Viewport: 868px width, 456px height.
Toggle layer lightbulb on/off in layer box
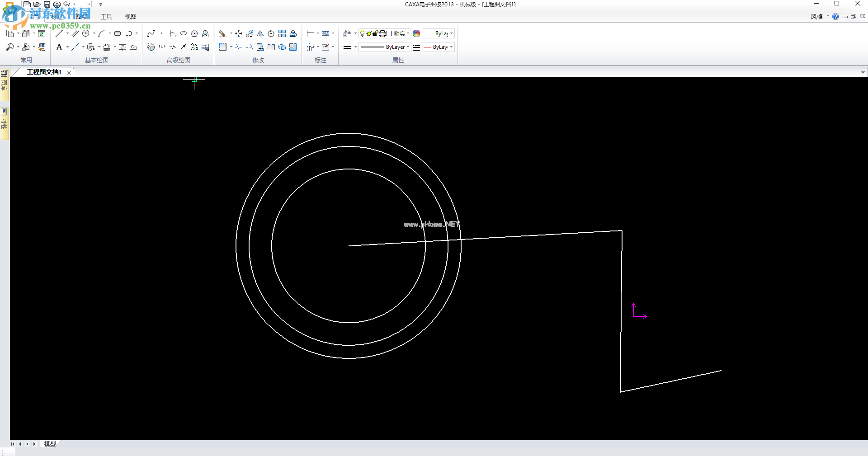pyautogui.click(x=362, y=33)
